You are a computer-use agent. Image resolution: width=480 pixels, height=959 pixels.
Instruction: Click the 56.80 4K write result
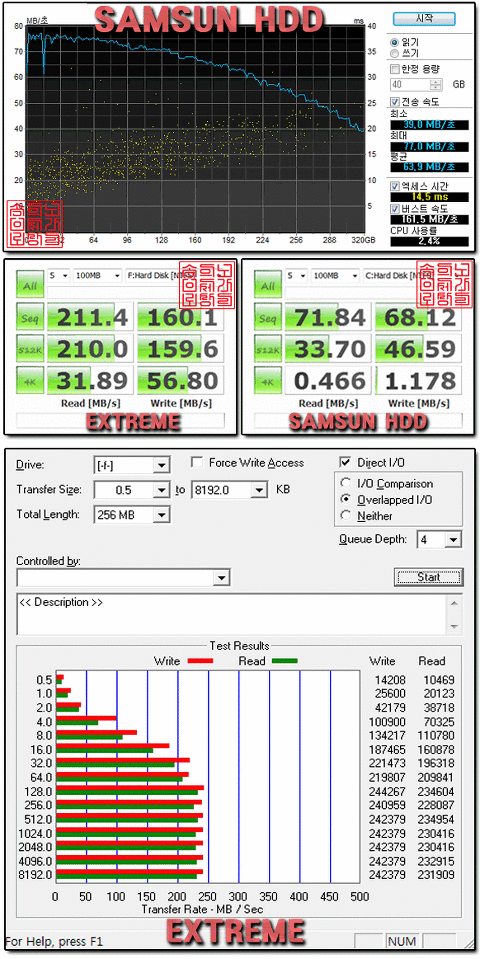180,380
